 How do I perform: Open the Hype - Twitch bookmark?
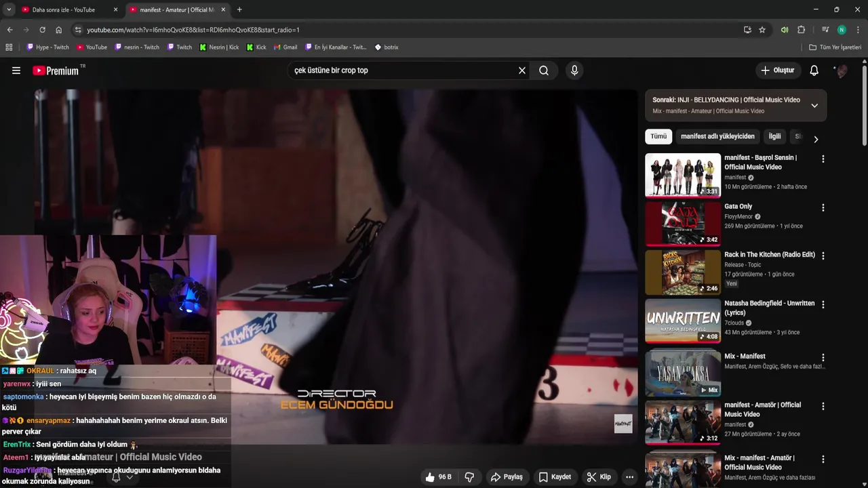(x=47, y=47)
